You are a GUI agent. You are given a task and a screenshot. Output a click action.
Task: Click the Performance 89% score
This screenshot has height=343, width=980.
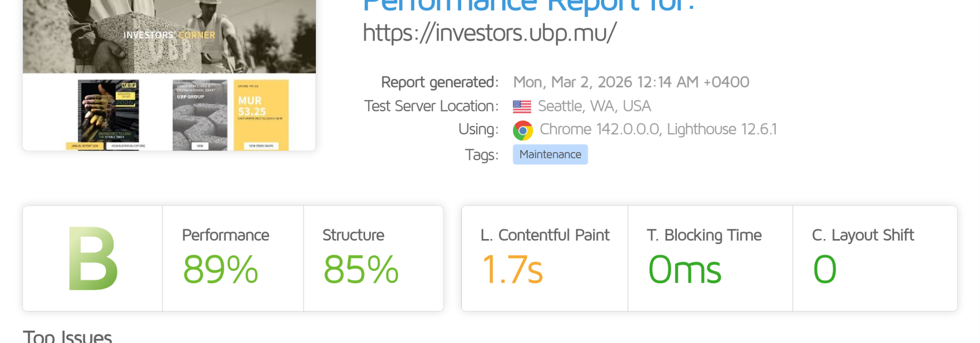(220, 269)
